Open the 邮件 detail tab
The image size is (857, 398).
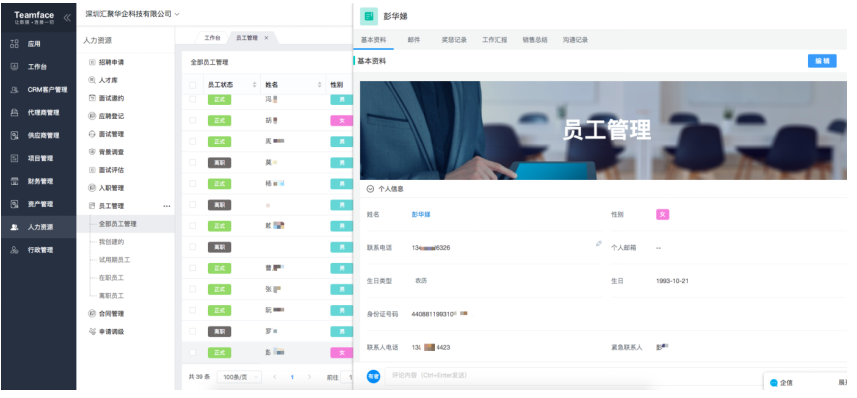click(414, 40)
